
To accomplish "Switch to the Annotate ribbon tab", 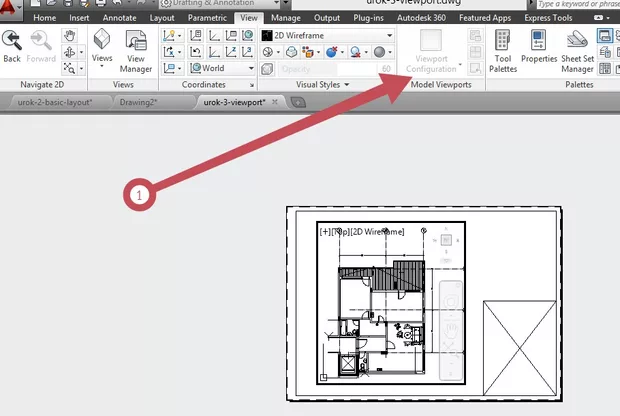I will pyautogui.click(x=119, y=18).
